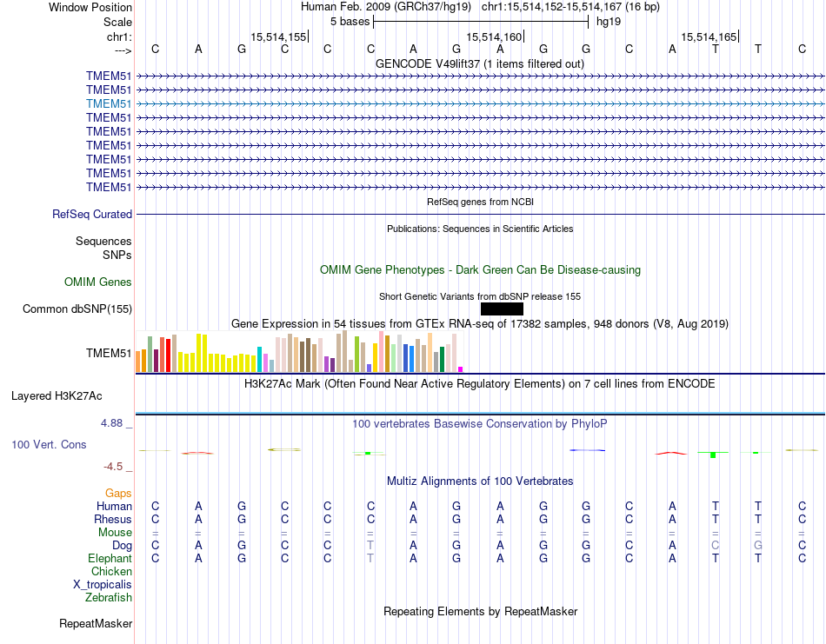Select the Mouse alignment row label
826x644 pixels.
point(115,533)
